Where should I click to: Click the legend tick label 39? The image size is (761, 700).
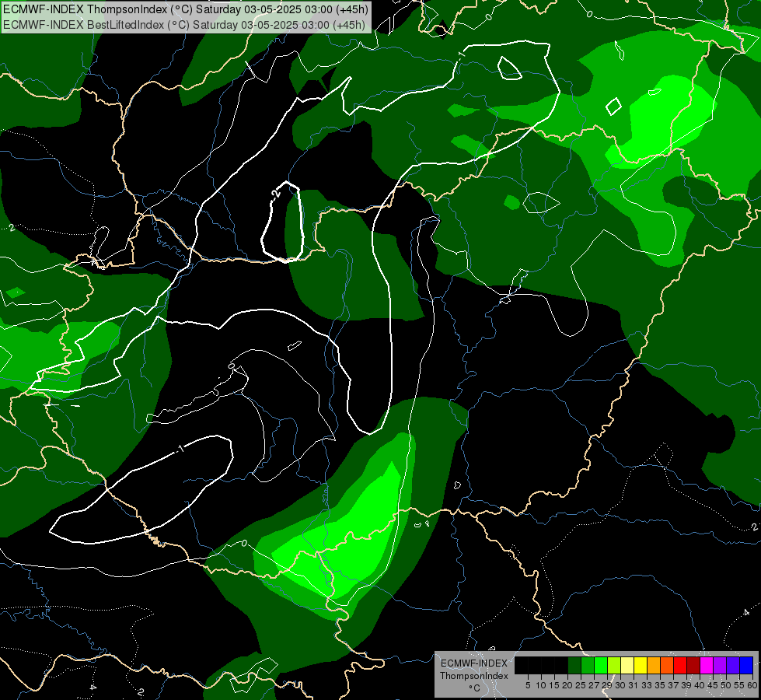pyautogui.click(x=686, y=685)
